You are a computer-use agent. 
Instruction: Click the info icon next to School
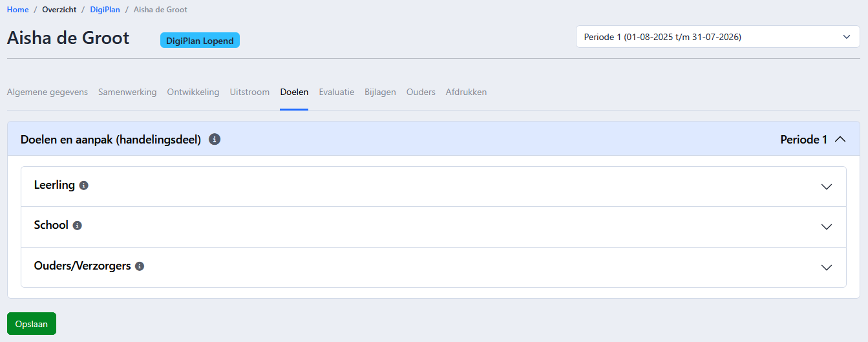coord(77,226)
